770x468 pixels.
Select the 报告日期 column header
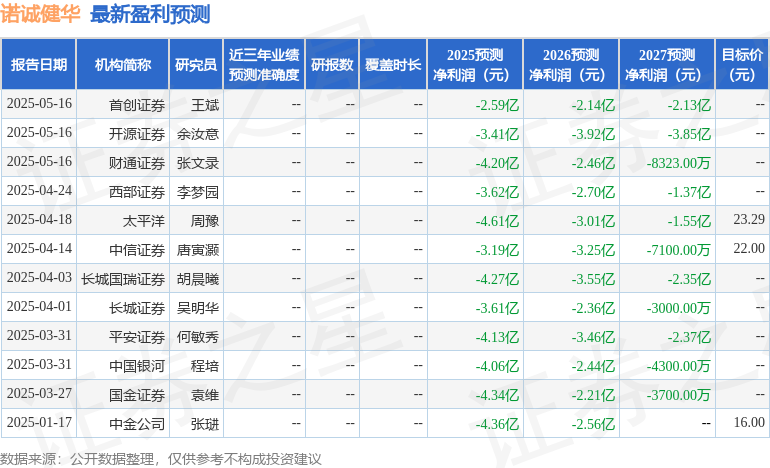click(39, 64)
